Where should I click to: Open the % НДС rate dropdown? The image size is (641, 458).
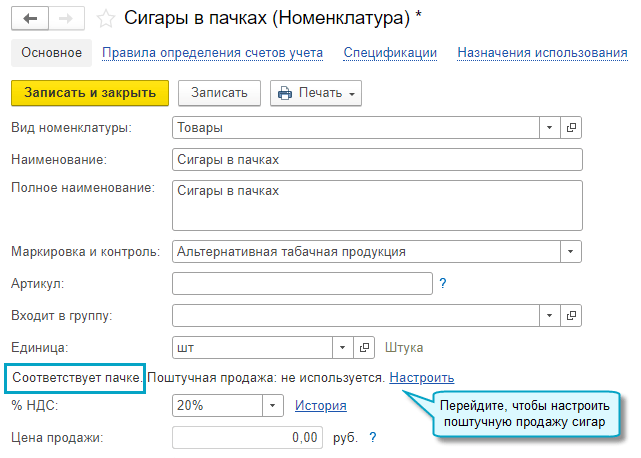point(272,406)
